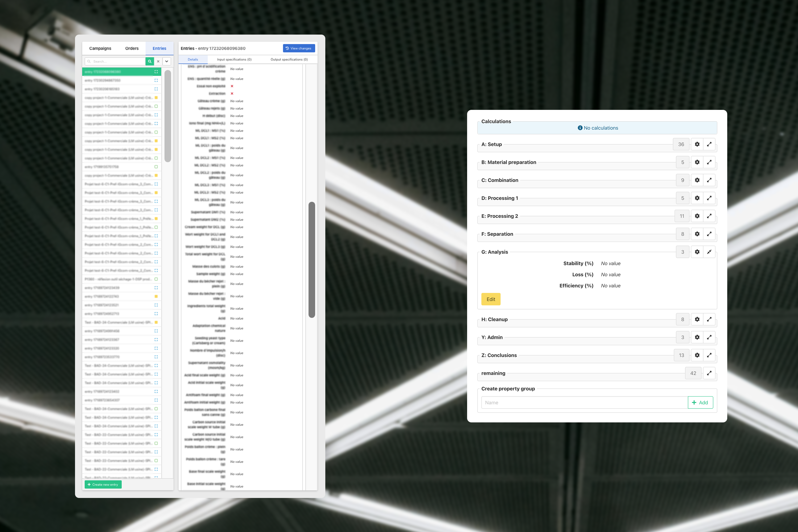Expand the C: Combination group
This screenshot has height=532, width=798.
709,180
